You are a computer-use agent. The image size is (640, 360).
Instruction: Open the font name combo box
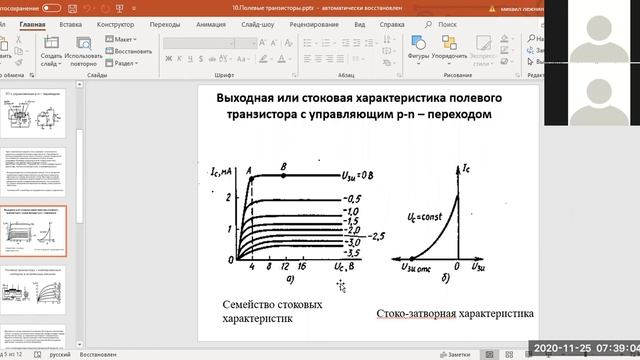point(199,43)
